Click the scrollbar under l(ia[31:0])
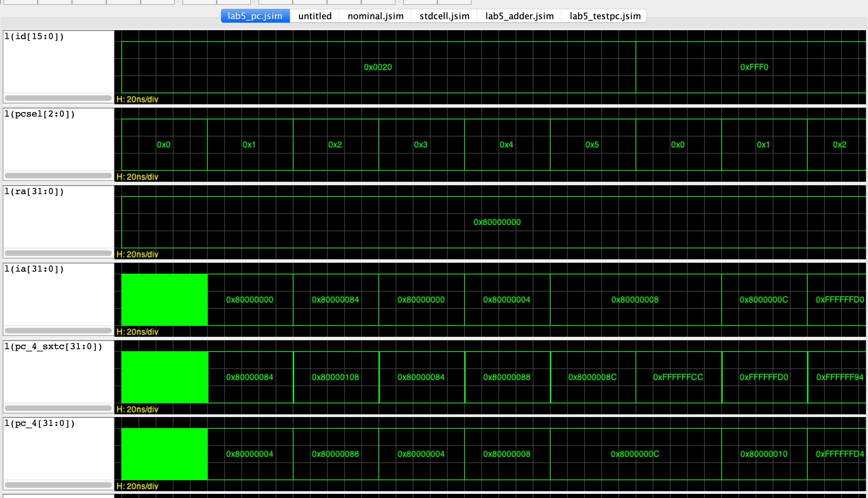This screenshot has width=868, height=498. click(58, 331)
